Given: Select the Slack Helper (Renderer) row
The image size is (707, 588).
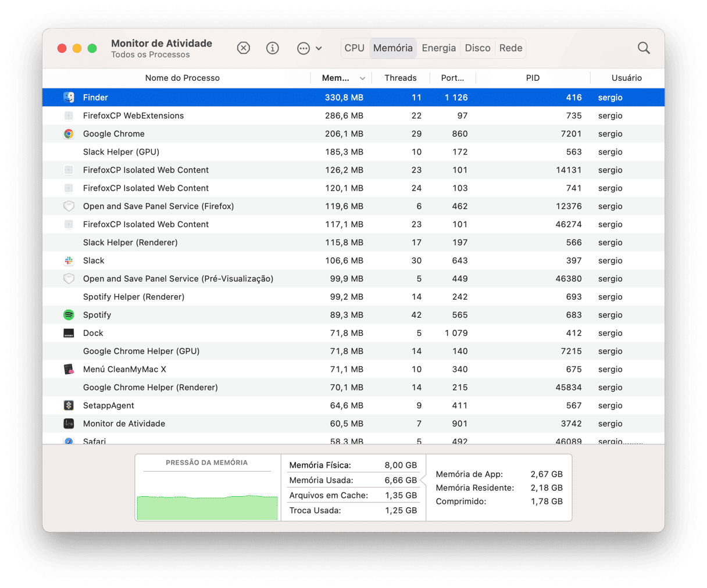Looking at the screenshot, I should 353,242.
